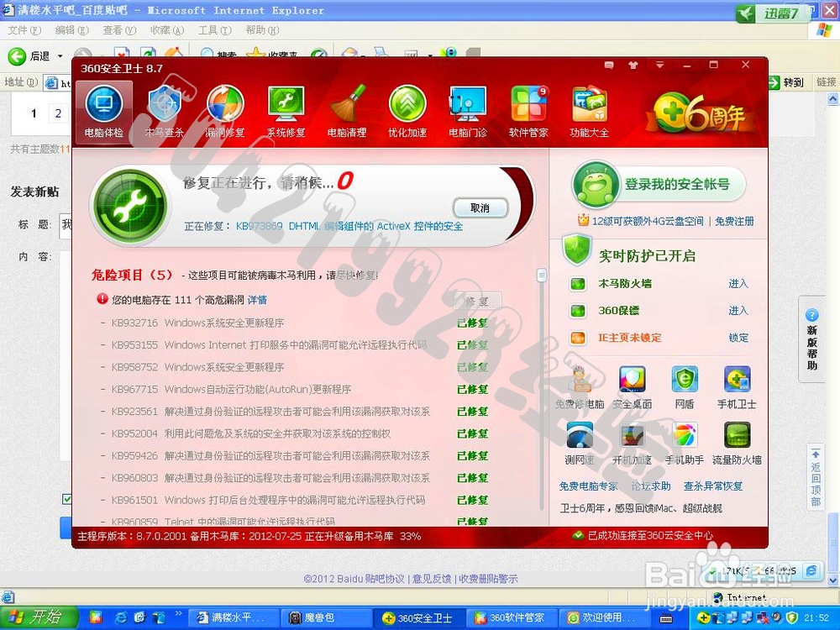Open 电脑清理 cleanup broom icon

[x=347, y=111]
